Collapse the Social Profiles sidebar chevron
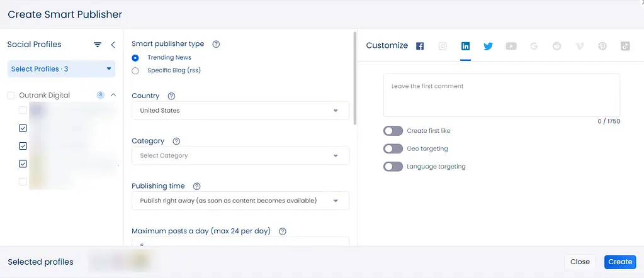Image resolution: width=644 pixels, height=278 pixels. point(113,45)
